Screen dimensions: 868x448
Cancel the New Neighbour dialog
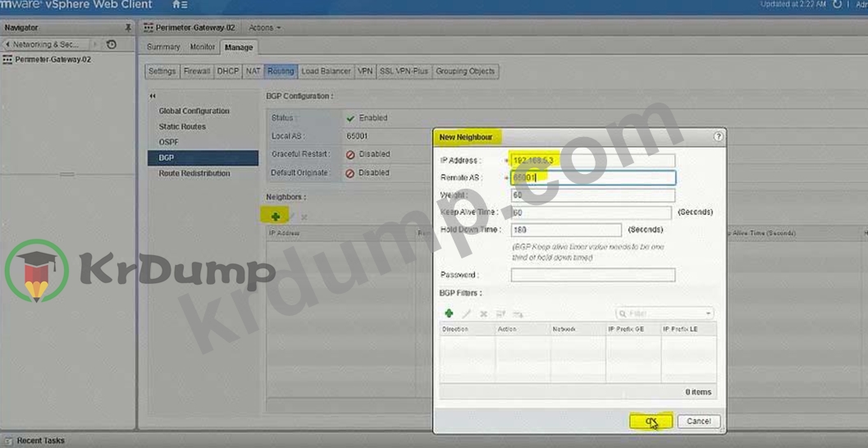point(699,422)
